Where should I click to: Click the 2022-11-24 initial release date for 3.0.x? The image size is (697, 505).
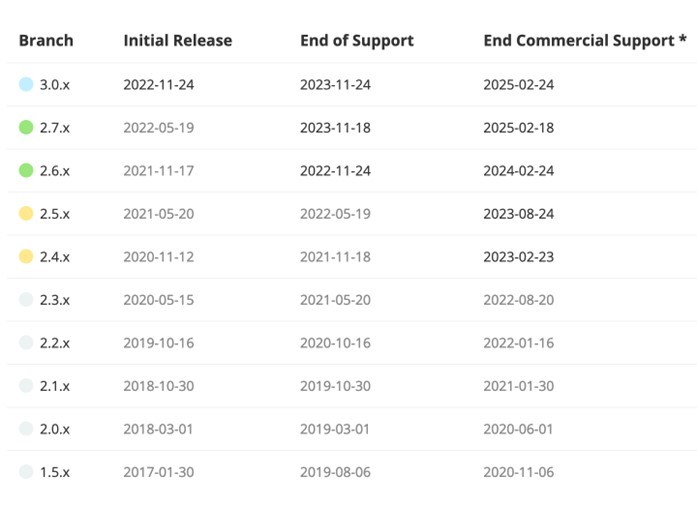point(158,84)
